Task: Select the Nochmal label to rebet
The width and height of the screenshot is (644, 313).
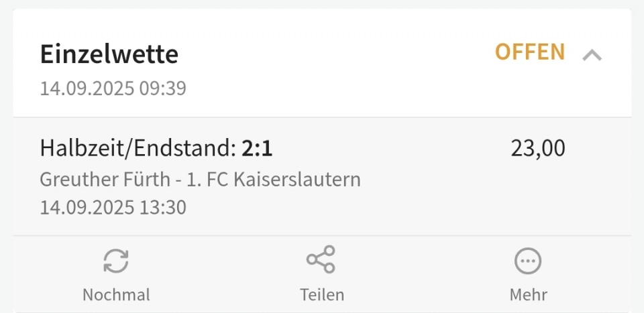Action: pyautogui.click(x=116, y=295)
